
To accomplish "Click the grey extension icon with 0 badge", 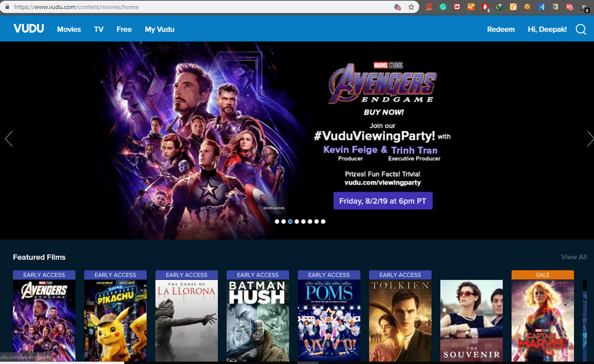I will [x=584, y=7].
